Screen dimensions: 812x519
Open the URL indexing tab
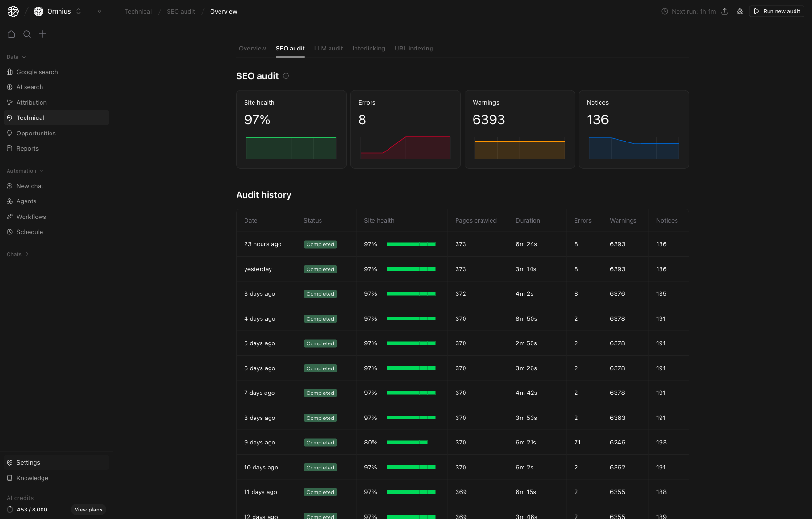tap(414, 48)
